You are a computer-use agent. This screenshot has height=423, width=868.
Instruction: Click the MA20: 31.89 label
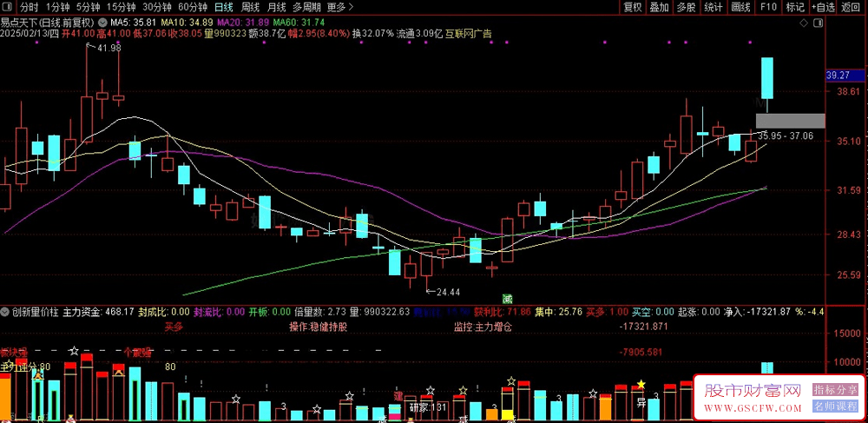pyautogui.click(x=243, y=23)
